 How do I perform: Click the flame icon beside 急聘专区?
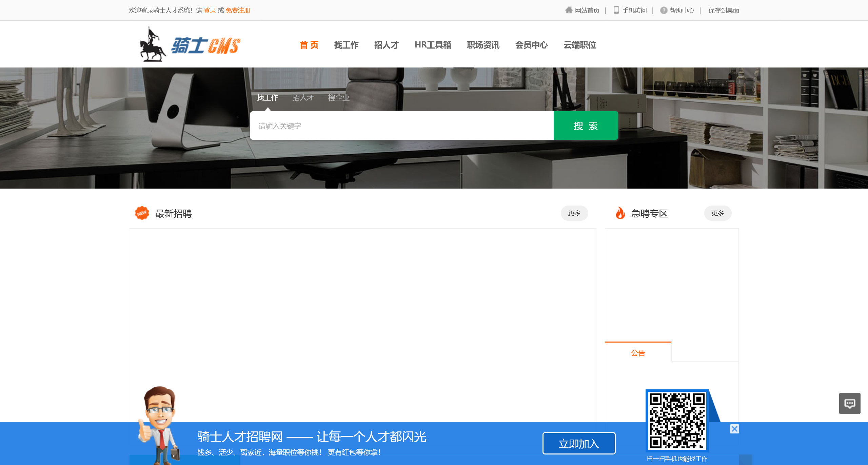[x=620, y=213]
